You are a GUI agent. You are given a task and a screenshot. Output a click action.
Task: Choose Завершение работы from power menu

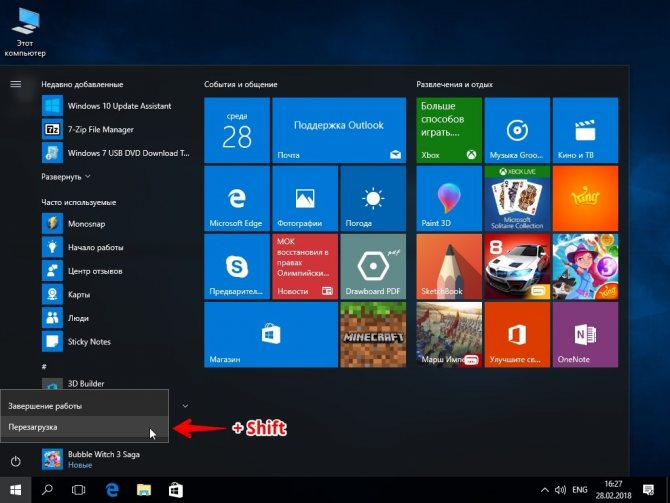[85, 406]
